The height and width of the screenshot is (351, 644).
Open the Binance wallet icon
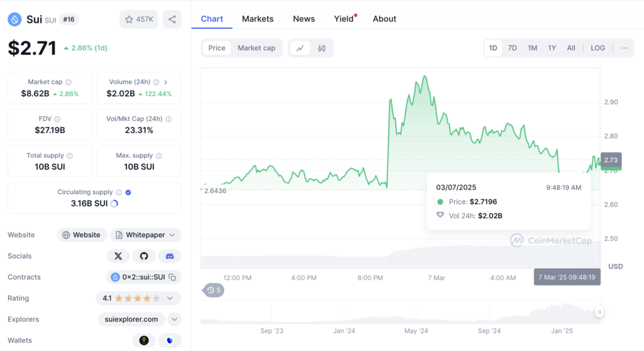tap(144, 340)
